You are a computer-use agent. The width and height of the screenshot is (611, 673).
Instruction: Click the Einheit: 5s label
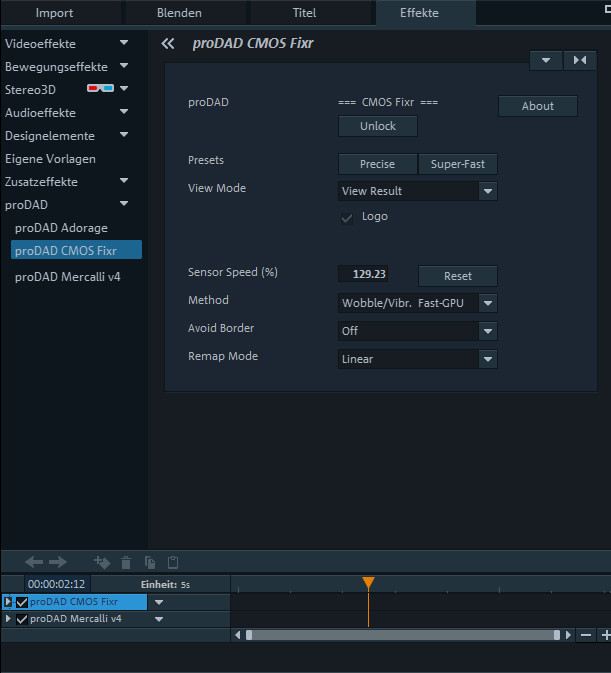click(165, 585)
